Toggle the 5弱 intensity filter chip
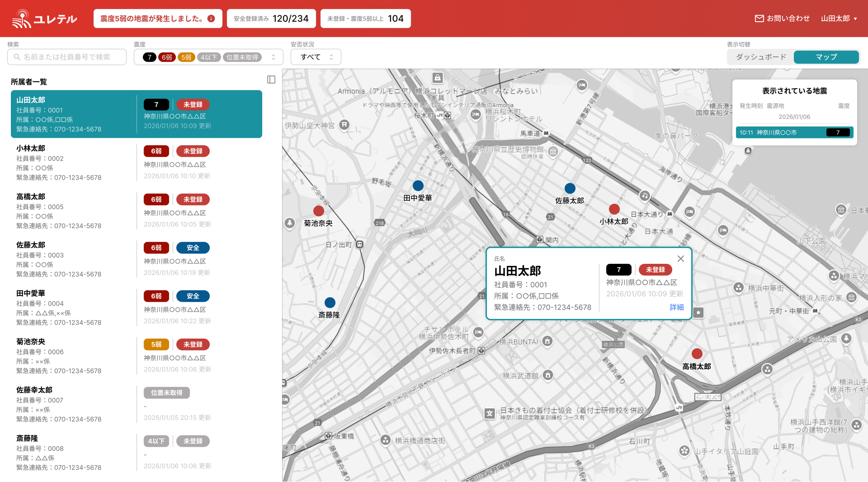Screen dimensions: 868x482 click(x=186, y=57)
